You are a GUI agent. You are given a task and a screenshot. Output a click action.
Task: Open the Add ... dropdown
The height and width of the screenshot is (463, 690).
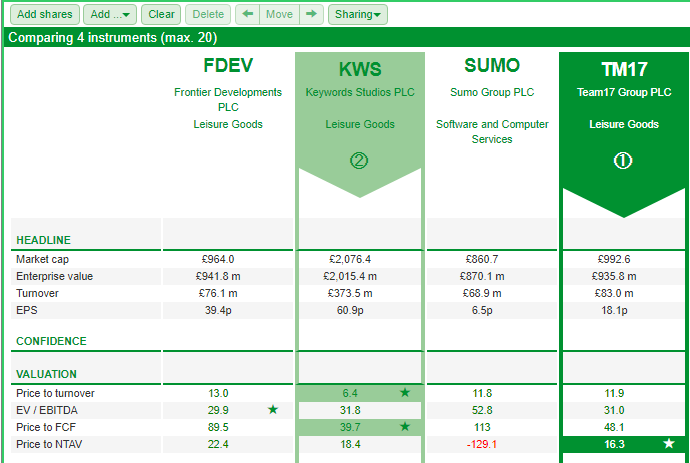click(110, 15)
